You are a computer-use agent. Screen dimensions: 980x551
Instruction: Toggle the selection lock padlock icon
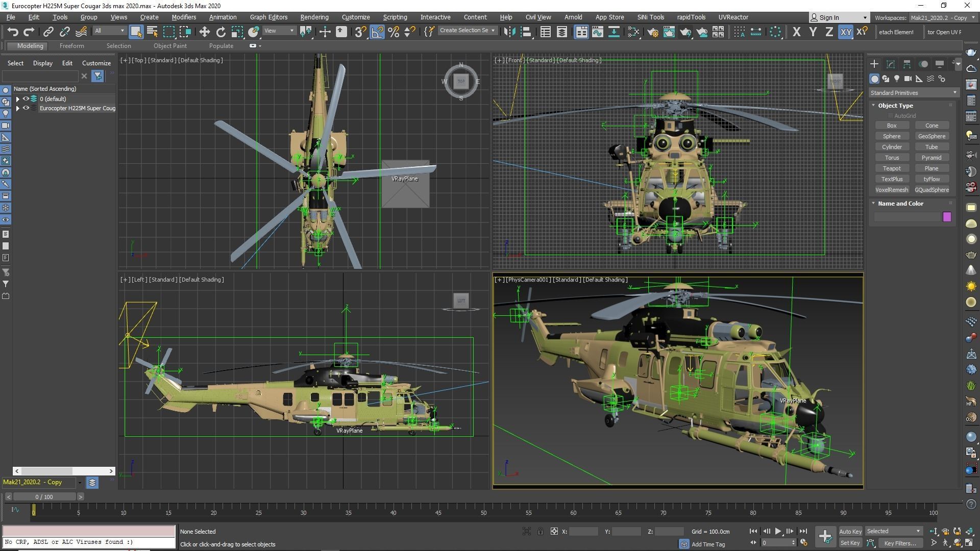pos(540,532)
